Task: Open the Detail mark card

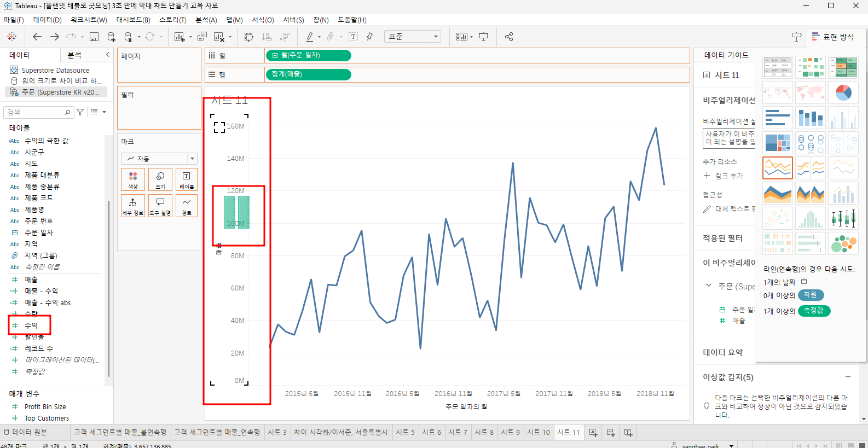Action: tap(133, 206)
